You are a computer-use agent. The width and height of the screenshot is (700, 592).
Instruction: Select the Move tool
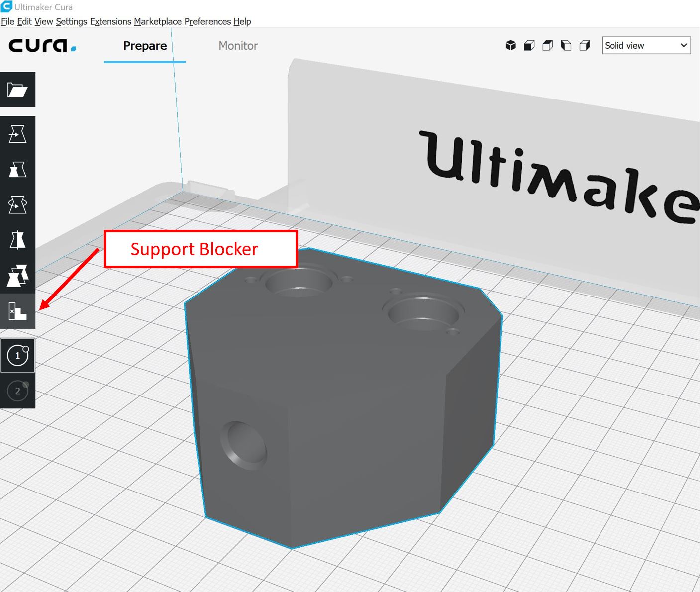pos(17,134)
